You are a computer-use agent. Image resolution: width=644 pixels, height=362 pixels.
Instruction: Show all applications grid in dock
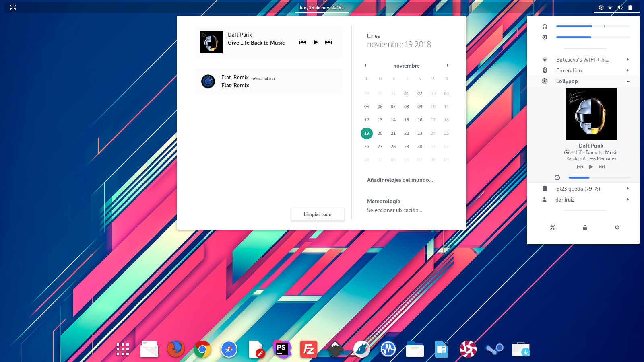[123, 349]
